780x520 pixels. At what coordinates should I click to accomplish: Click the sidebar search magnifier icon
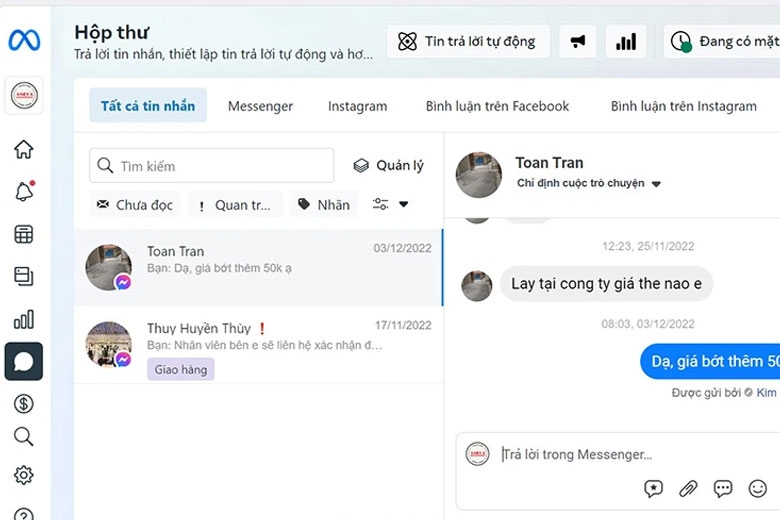pyautogui.click(x=24, y=436)
